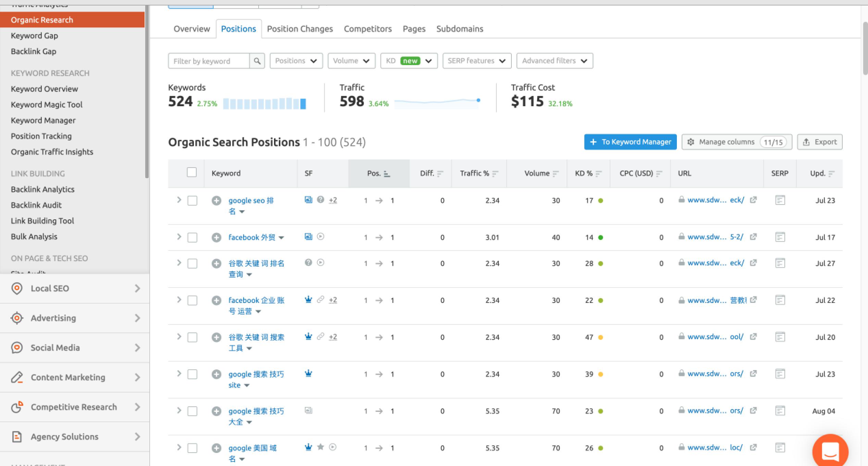
Task: Add '谷歌 关键 词 排名 查询' via plus icon
Action: coord(216,263)
